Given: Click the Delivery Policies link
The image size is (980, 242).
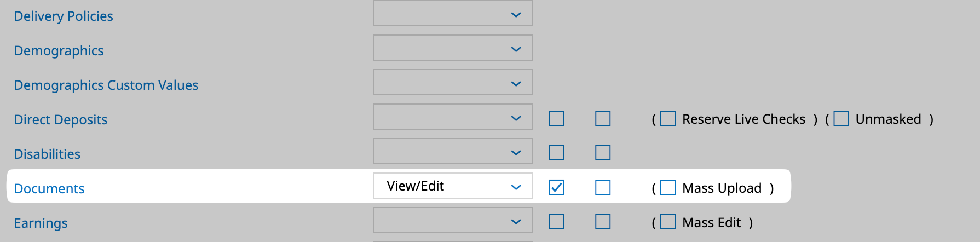Looking at the screenshot, I should pyautogui.click(x=64, y=16).
